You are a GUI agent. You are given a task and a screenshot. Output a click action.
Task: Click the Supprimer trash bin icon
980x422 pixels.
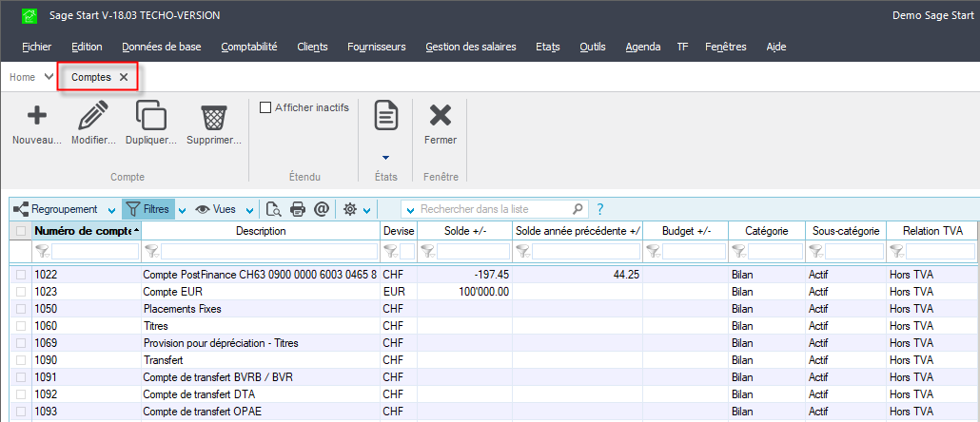pyautogui.click(x=214, y=117)
